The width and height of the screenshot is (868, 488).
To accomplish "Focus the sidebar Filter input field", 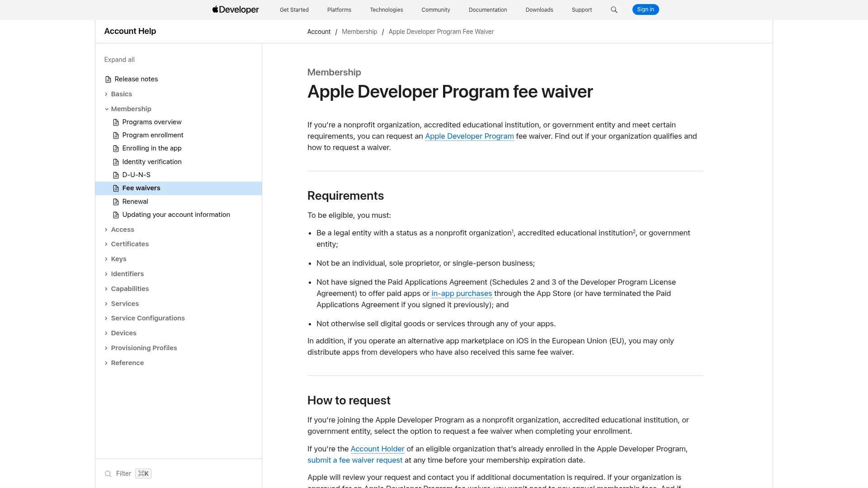I will (x=123, y=474).
